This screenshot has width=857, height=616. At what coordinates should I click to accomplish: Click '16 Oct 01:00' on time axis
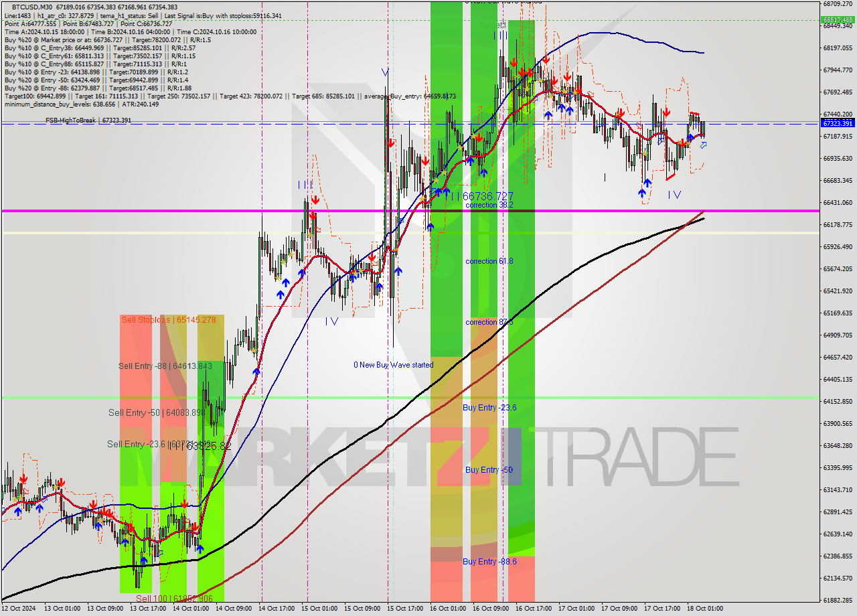449,609
